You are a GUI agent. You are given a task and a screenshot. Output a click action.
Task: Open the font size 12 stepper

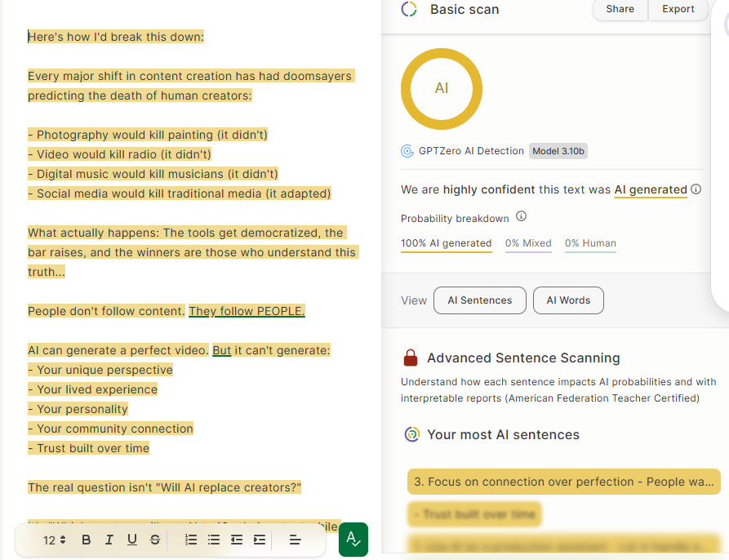tap(55, 540)
